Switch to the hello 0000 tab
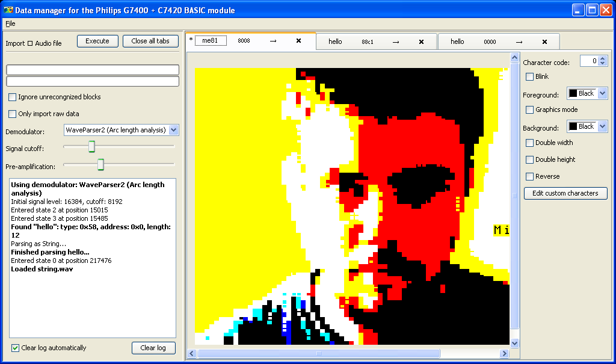Image resolution: width=616 pixels, height=364 pixels. click(457, 42)
